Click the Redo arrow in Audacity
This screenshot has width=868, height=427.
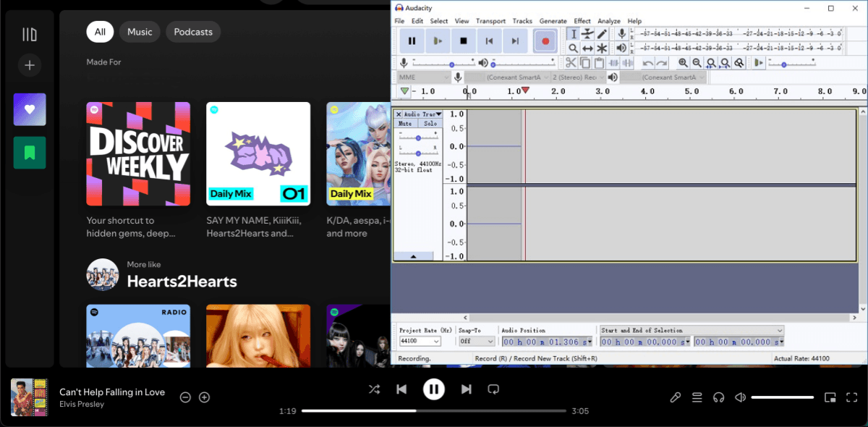(661, 63)
